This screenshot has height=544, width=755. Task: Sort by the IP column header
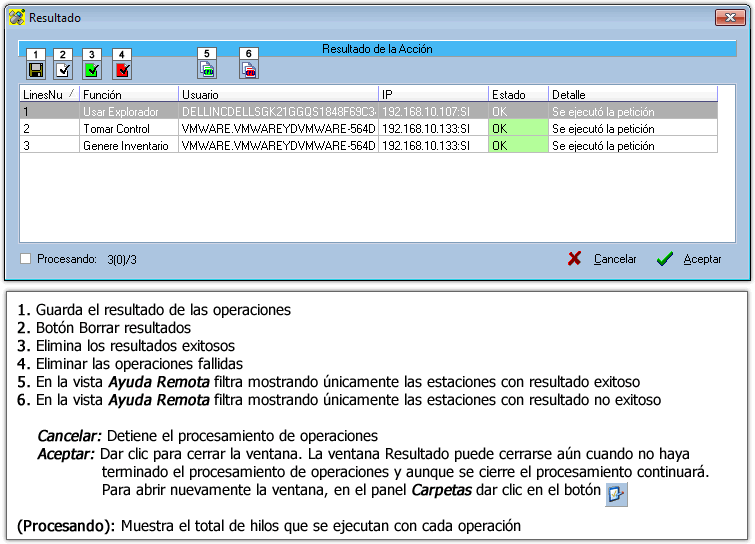[x=433, y=94]
